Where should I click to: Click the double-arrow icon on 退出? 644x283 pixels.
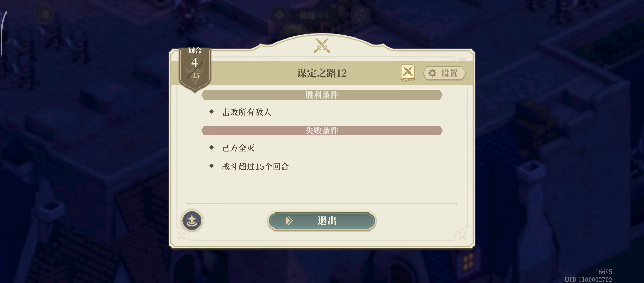[x=289, y=221]
